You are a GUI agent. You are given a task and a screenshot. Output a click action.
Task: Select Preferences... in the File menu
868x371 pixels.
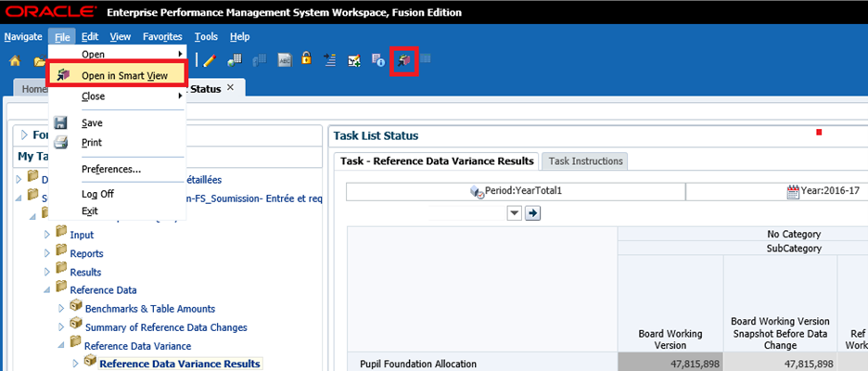(110, 169)
